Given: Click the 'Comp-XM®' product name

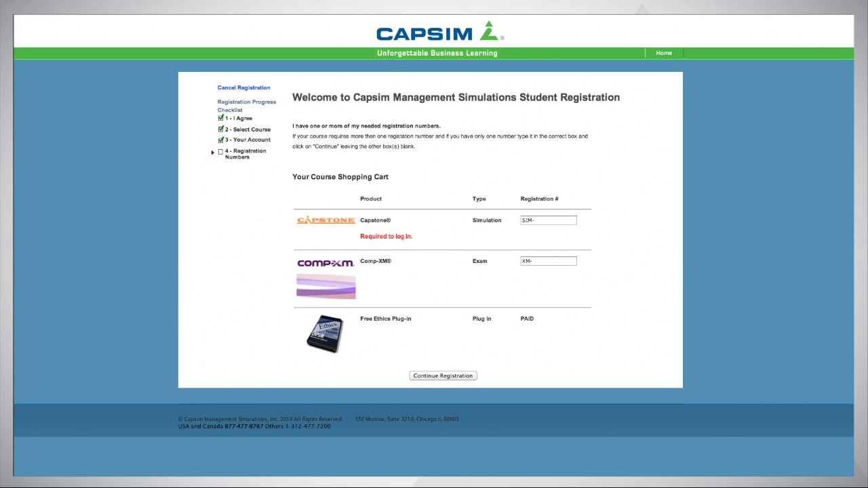Looking at the screenshot, I should 376,261.
